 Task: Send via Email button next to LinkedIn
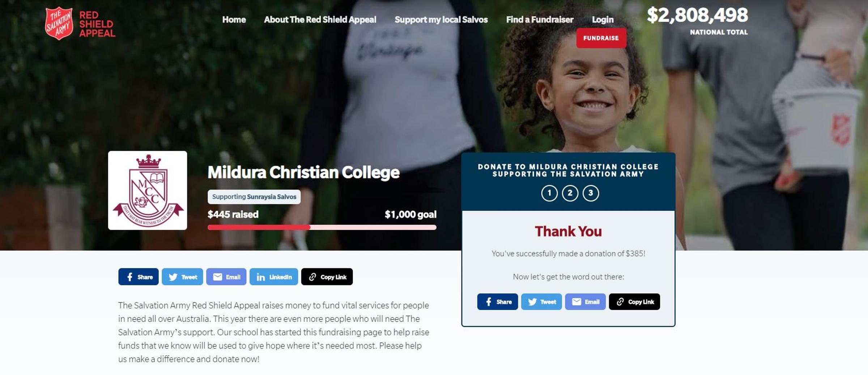226,277
